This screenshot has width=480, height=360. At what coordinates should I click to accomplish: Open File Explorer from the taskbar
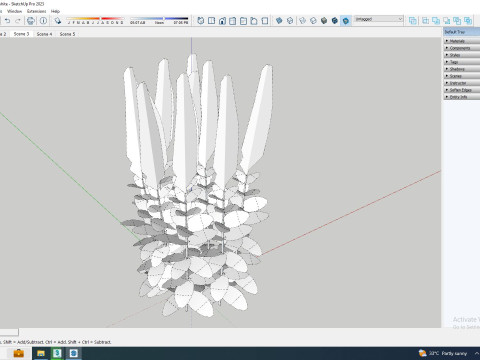point(41,353)
